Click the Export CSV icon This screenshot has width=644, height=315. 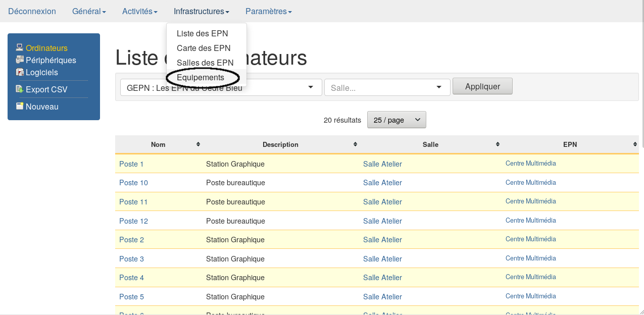click(x=20, y=89)
